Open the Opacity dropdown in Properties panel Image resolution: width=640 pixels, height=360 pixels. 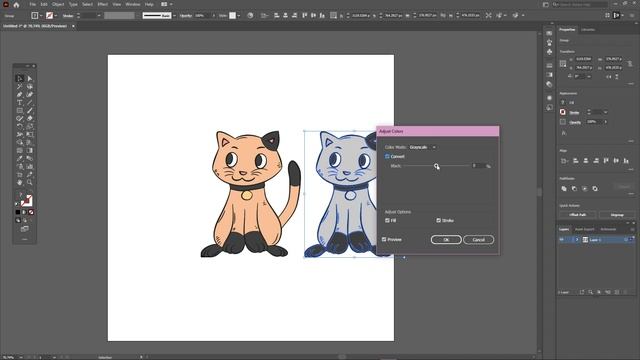pos(605,122)
